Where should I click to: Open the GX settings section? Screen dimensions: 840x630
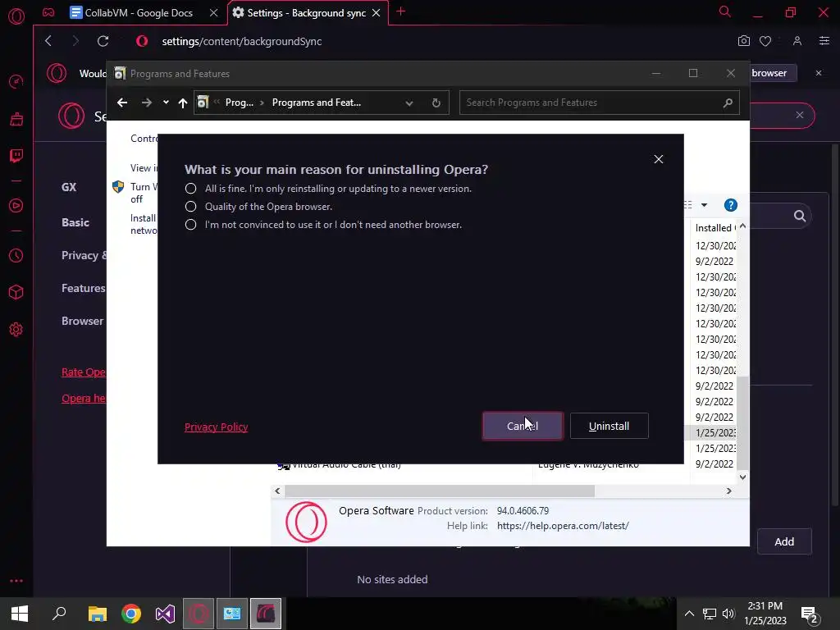[x=69, y=187]
